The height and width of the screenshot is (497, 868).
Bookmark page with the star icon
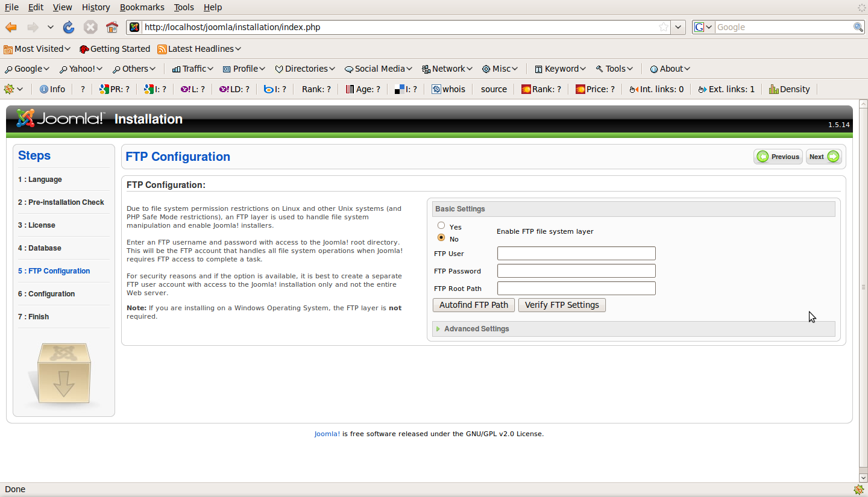coord(664,27)
